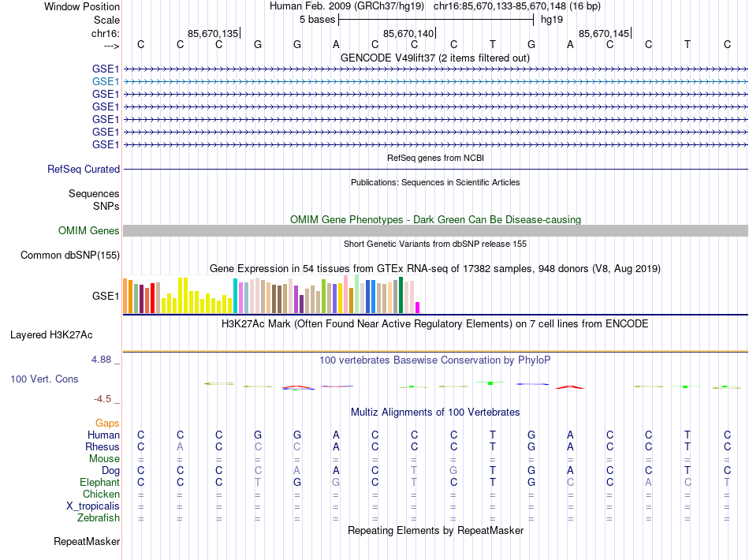Click the 85,670,135 ruler coordinate
Viewport: 749px width, 560px height.
click(x=213, y=33)
